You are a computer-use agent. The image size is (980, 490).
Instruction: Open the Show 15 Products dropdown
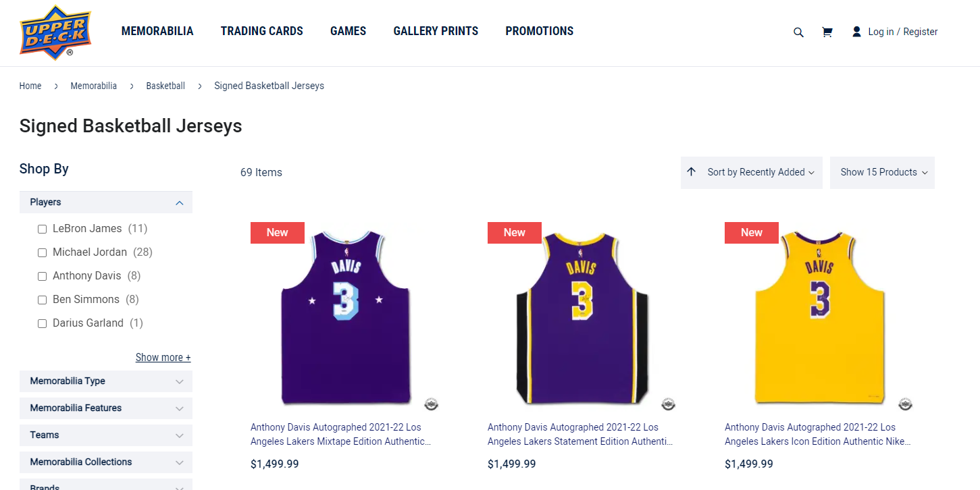click(883, 173)
